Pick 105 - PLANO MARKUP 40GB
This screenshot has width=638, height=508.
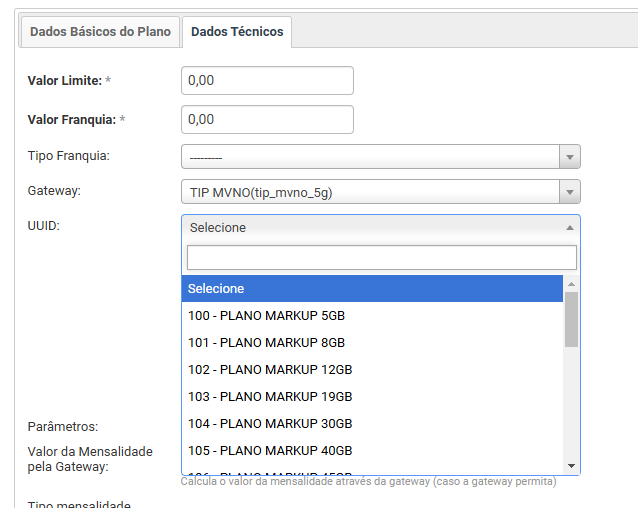(372, 450)
